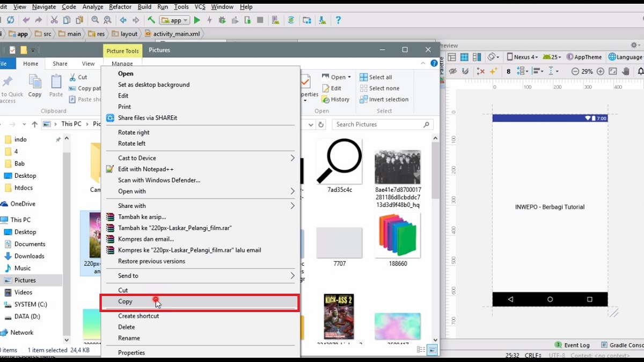
Task: Zoom out the layout preview with minus icon
Action: 575,71
